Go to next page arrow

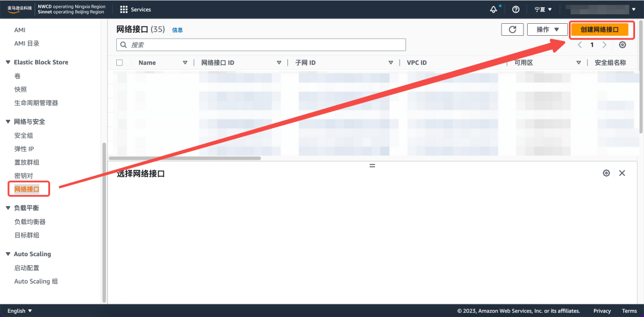coord(605,45)
